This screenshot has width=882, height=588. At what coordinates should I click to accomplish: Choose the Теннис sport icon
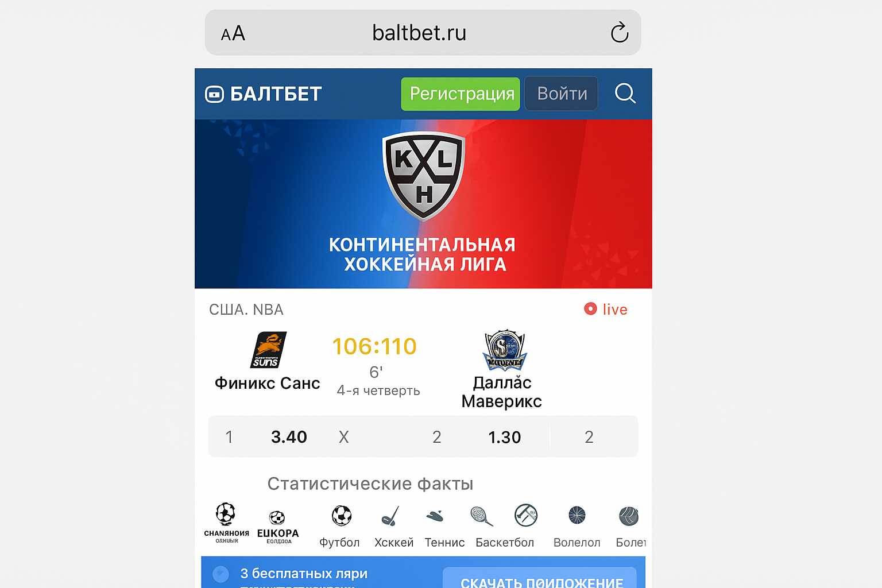pos(435,516)
